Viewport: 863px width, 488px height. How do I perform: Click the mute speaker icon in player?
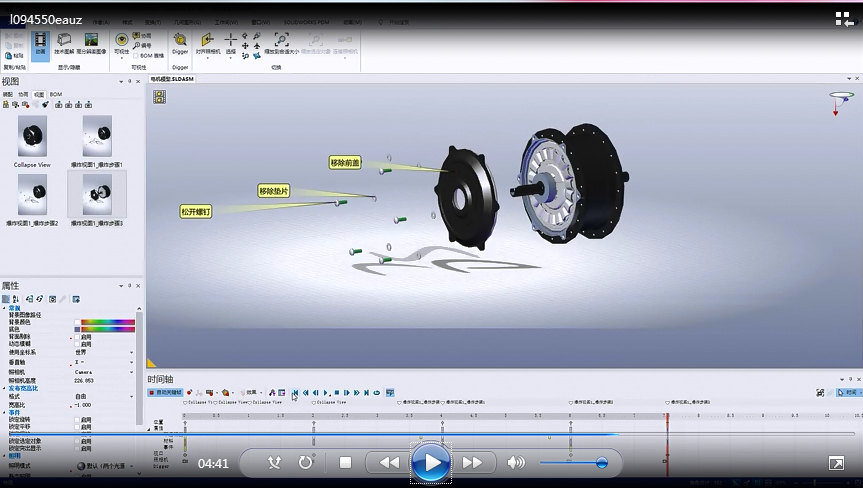(516, 462)
